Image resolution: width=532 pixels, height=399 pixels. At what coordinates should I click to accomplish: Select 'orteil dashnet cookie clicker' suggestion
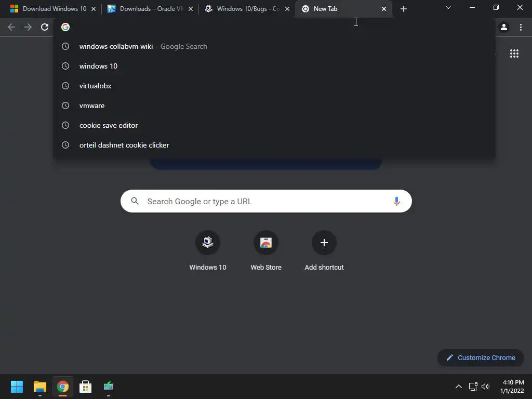tap(274, 145)
